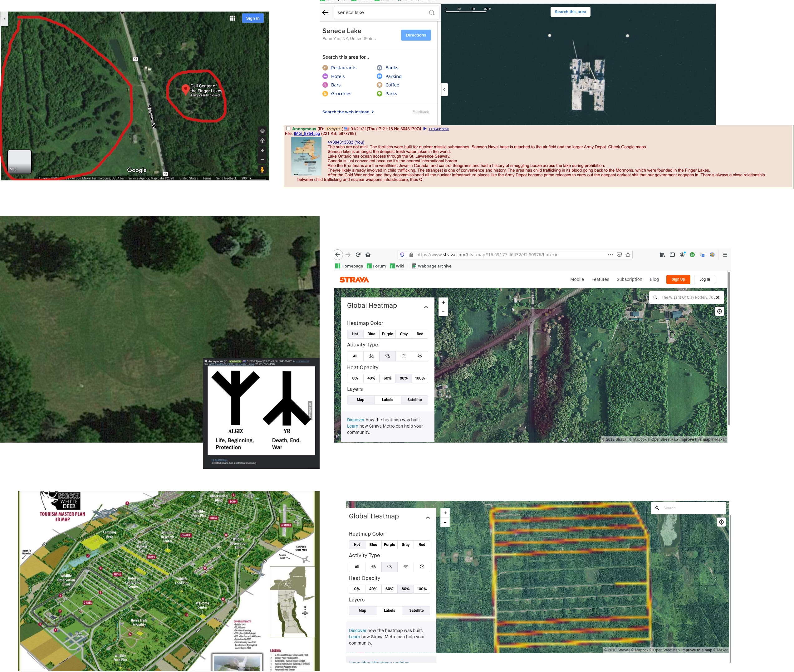Open the Forum bookmark
Viewport: 794px width, 672px height.
pos(376,266)
